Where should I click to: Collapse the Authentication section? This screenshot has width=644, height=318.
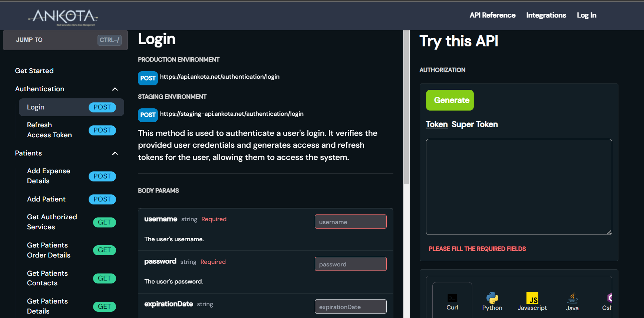[115, 89]
